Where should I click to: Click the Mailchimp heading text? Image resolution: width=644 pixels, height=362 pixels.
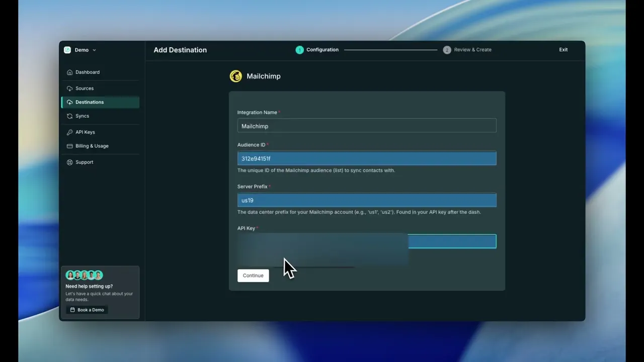(264, 76)
